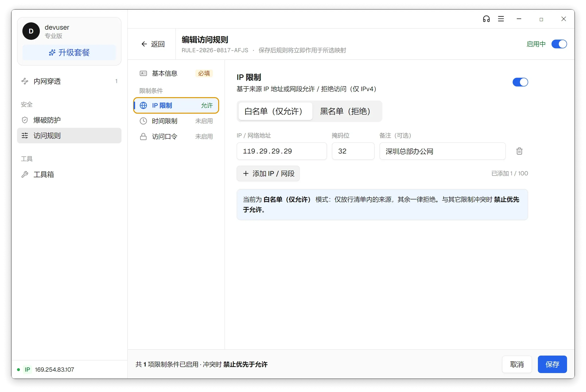This screenshot has height=392, width=586.
Task: Click 添加 IP / 网段 button
Action: pyautogui.click(x=268, y=173)
